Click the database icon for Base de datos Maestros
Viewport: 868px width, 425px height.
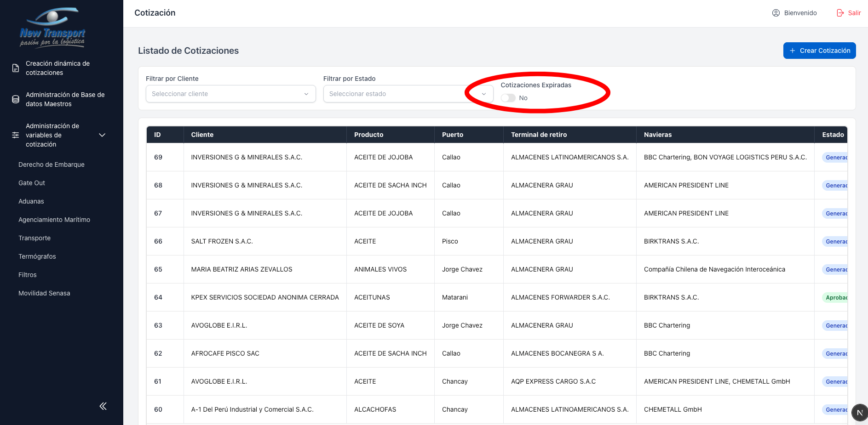coord(16,99)
